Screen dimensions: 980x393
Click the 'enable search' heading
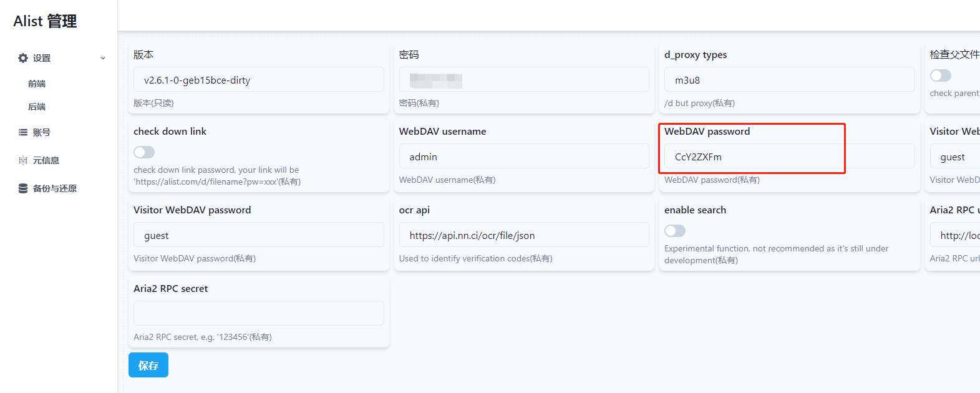(x=695, y=210)
